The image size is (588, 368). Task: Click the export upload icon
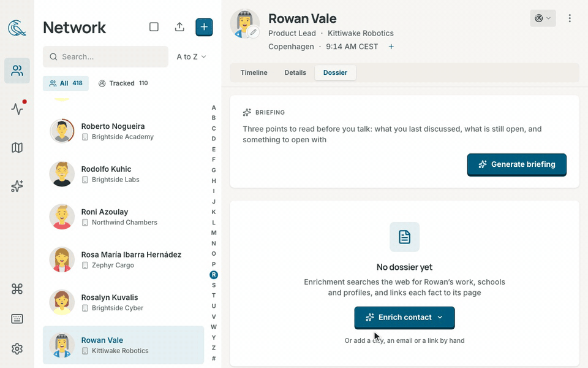click(179, 27)
